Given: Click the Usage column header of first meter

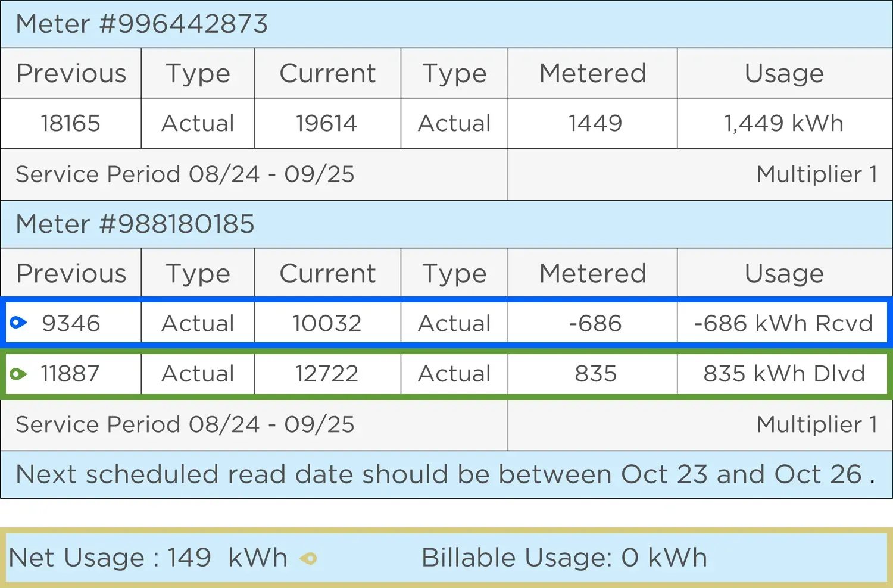Looking at the screenshot, I should (785, 73).
